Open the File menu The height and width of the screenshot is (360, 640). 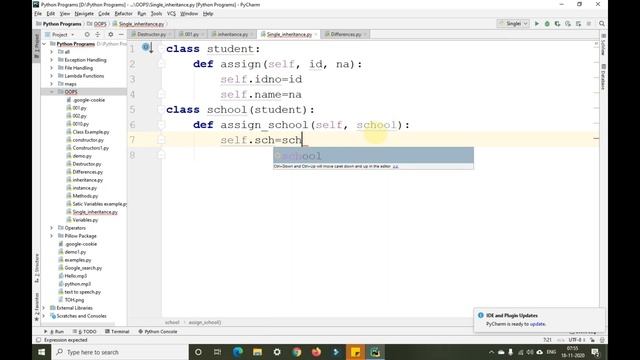pyautogui.click(x=38, y=13)
